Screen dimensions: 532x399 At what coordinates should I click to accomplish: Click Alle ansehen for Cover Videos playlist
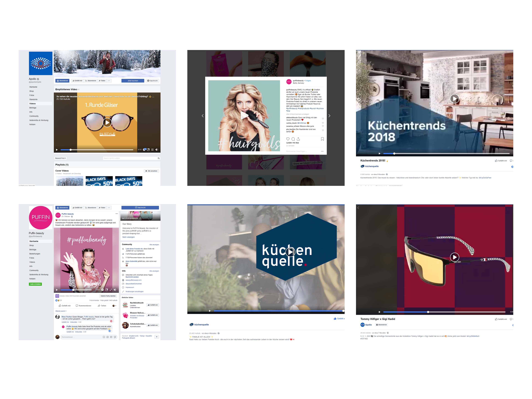152,171
